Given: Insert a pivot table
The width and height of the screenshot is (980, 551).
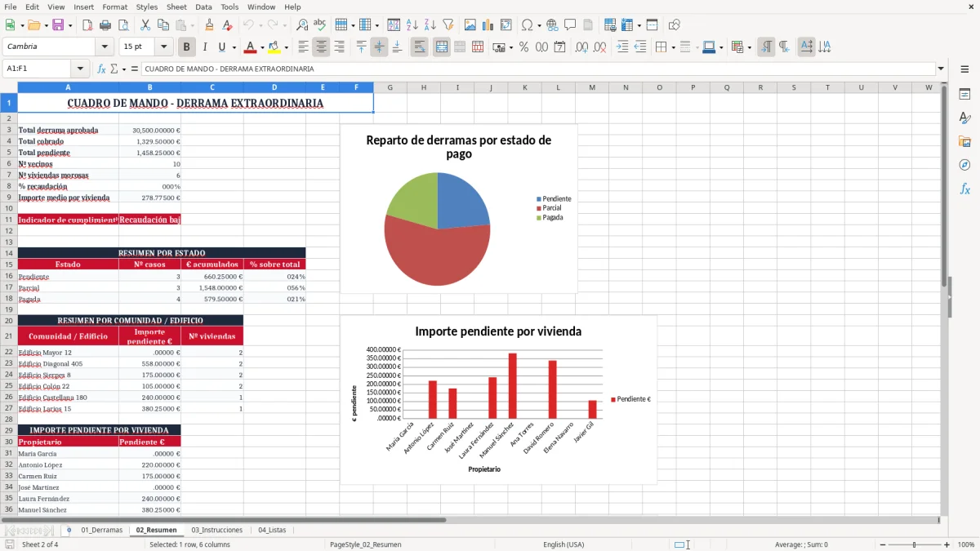Looking at the screenshot, I should (x=506, y=25).
